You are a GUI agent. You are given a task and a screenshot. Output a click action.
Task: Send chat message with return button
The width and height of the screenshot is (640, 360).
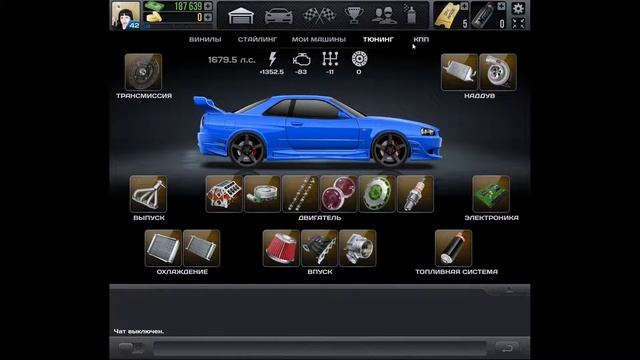pos(507,348)
